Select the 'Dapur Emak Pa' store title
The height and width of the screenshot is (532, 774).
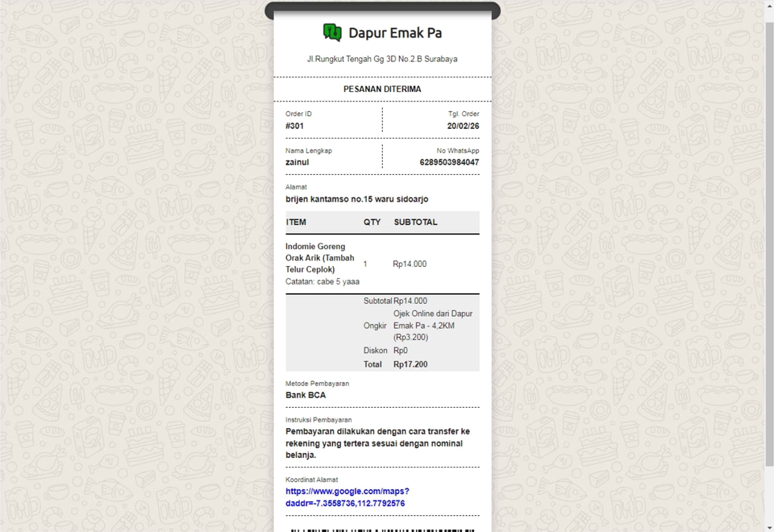click(x=395, y=33)
